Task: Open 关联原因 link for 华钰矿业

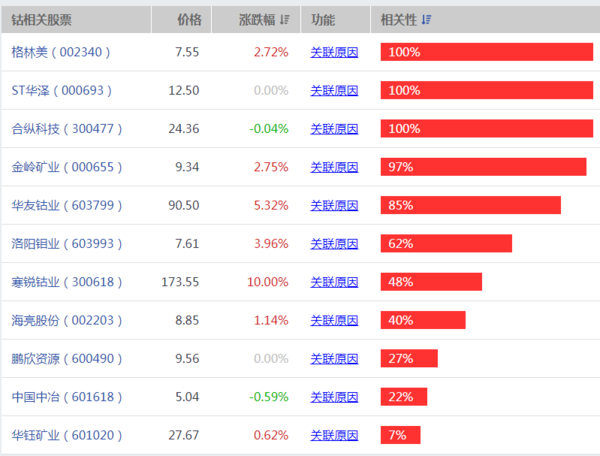Action: (x=334, y=435)
